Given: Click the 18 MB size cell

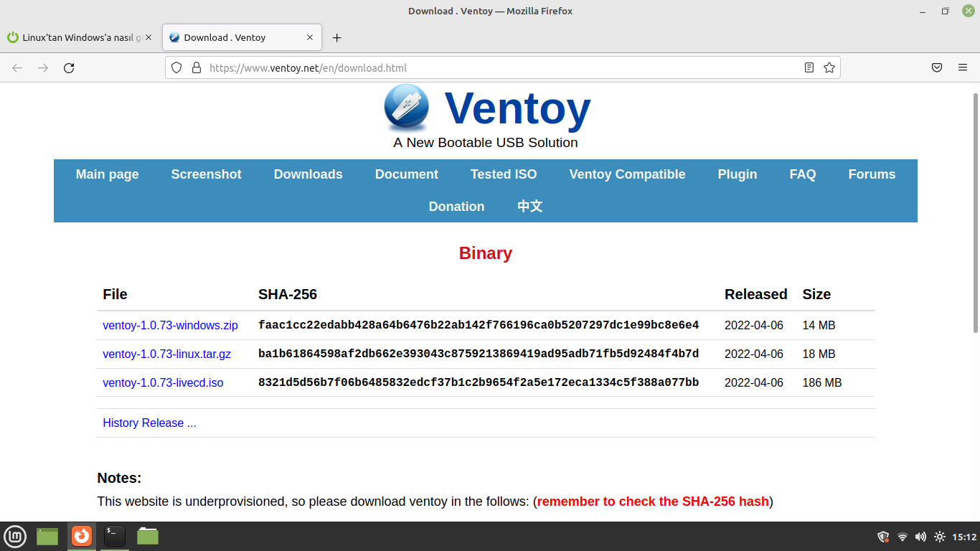Looking at the screenshot, I should [x=819, y=354].
